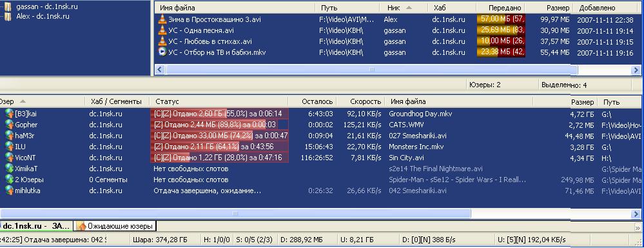Open the Ожидающие юзеры tab
This screenshot has height=248, width=644.
[115, 226]
